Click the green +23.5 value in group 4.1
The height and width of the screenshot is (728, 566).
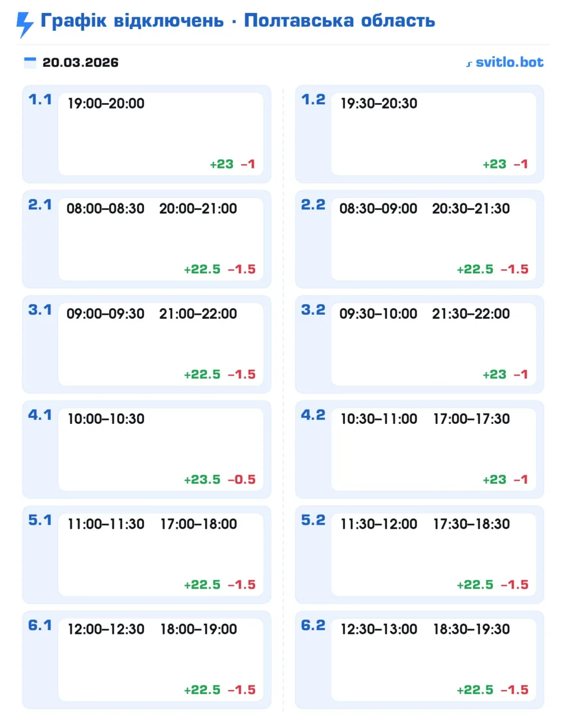coord(202,480)
